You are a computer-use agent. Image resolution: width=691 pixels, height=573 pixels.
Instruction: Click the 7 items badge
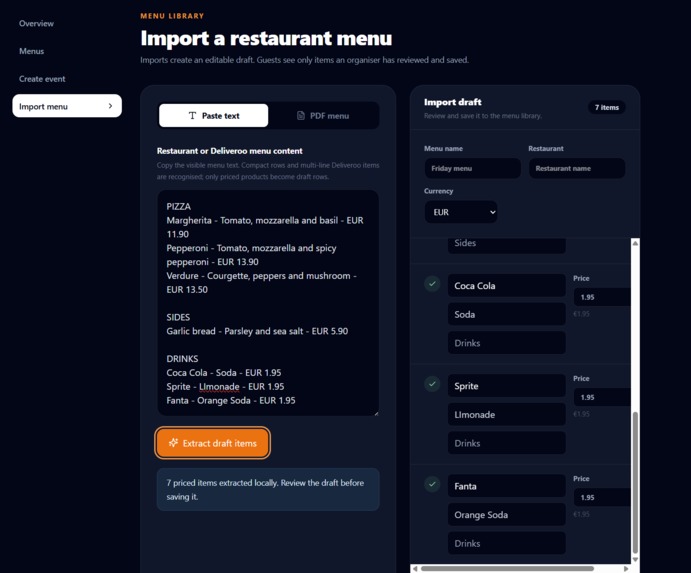tap(606, 107)
